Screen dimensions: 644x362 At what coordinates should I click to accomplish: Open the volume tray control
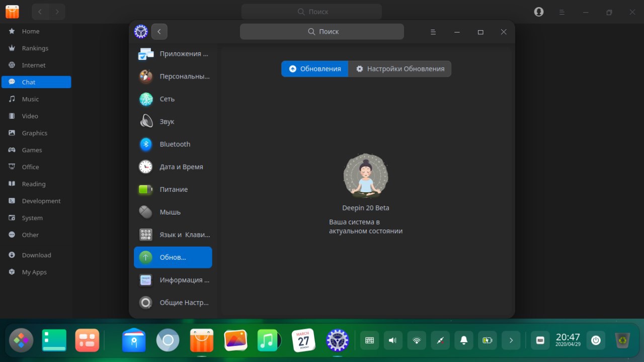pos(393,340)
